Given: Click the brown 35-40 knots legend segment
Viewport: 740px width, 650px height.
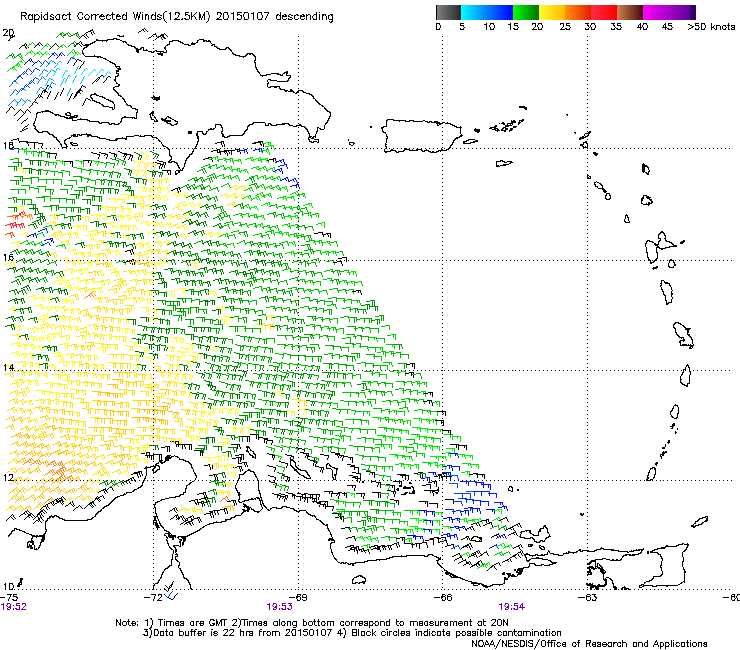Looking at the screenshot, I should (630, 12).
